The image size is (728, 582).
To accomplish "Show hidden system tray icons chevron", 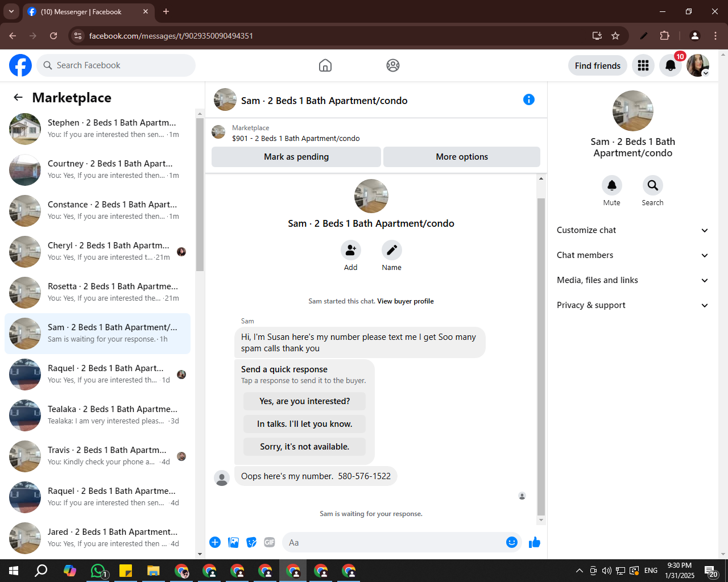I will (x=579, y=570).
